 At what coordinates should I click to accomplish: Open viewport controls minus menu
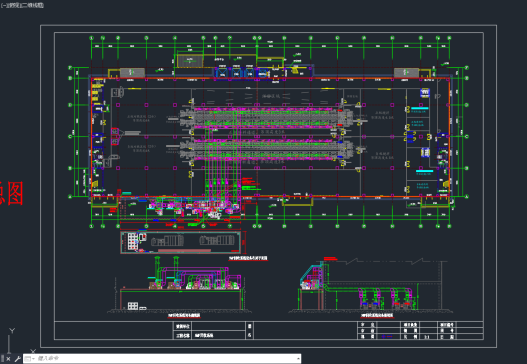pos(3,5)
